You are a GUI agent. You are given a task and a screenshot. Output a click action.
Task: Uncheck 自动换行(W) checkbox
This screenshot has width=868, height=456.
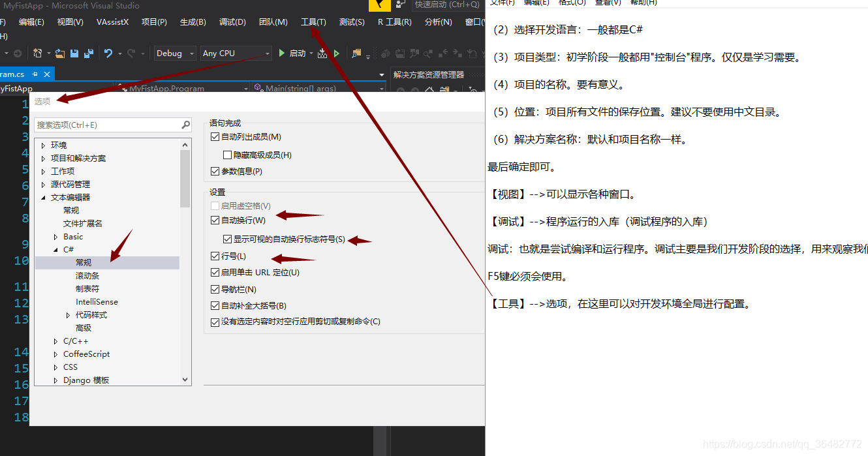215,220
